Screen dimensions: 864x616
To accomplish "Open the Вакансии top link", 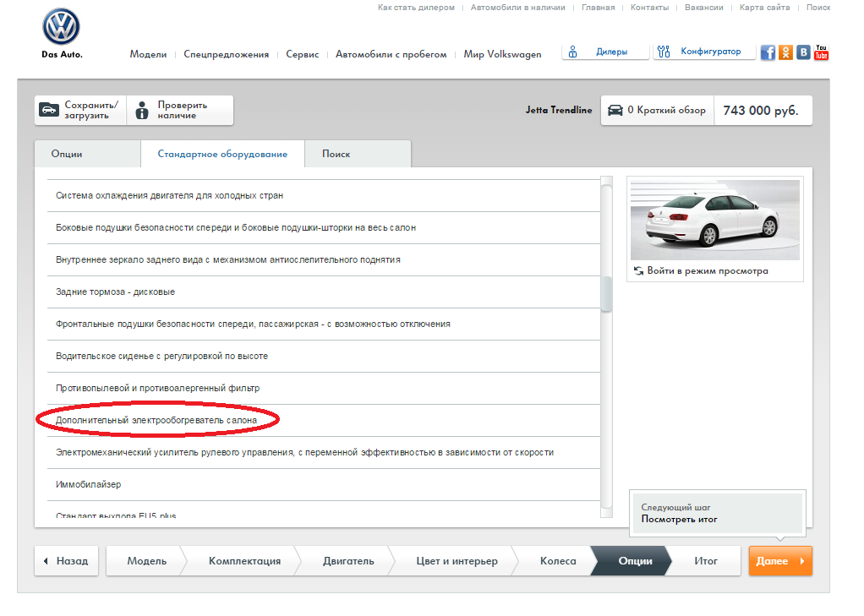I will click(704, 8).
